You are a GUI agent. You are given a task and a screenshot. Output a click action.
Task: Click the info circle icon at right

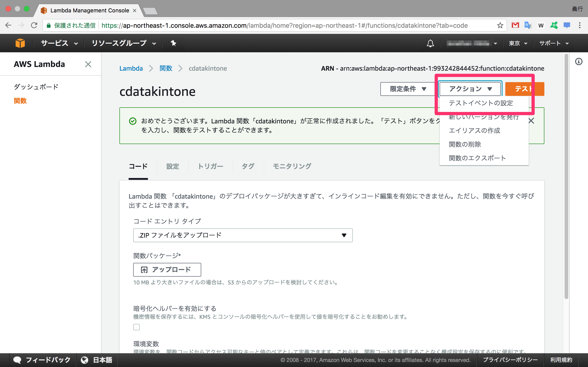(x=579, y=62)
